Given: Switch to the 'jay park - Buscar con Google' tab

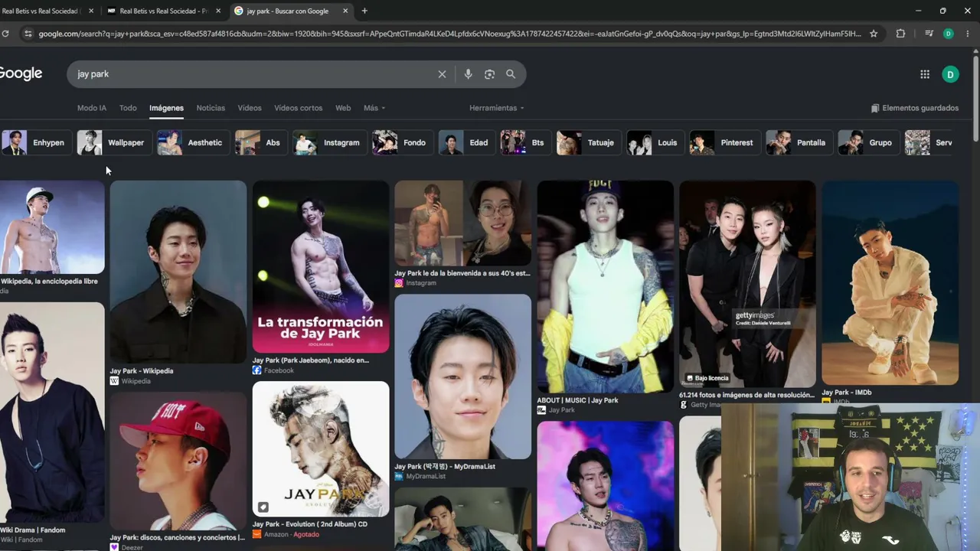Looking at the screenshot, I should coord(291,11).
